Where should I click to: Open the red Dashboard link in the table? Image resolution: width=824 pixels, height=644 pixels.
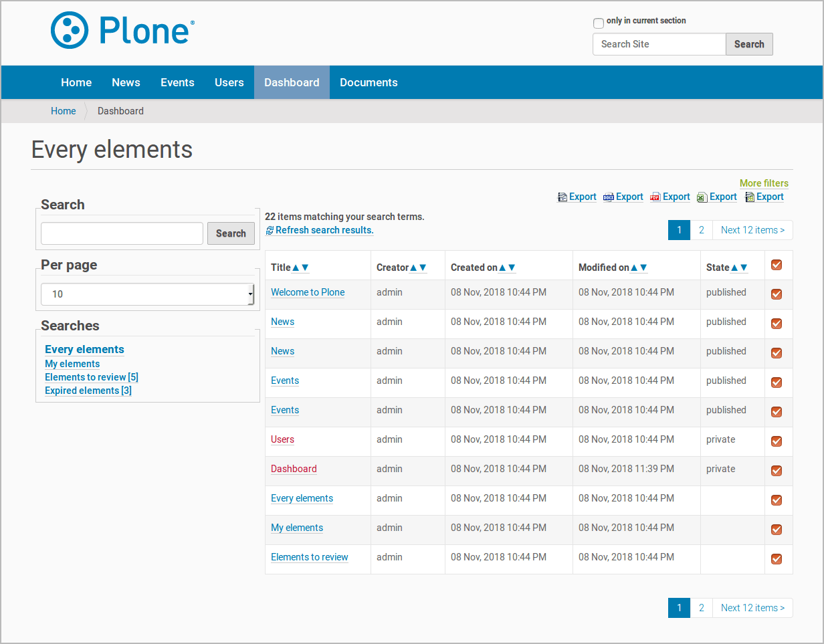point(294,469)
